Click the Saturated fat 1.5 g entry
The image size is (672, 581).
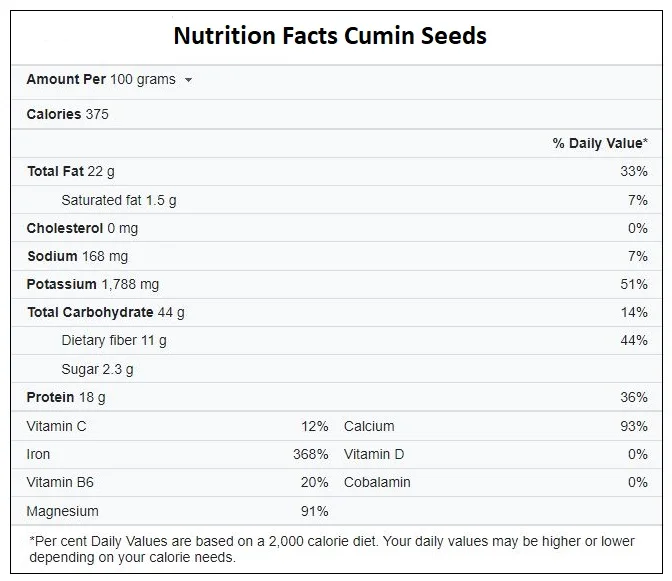(x=118, y=200)
